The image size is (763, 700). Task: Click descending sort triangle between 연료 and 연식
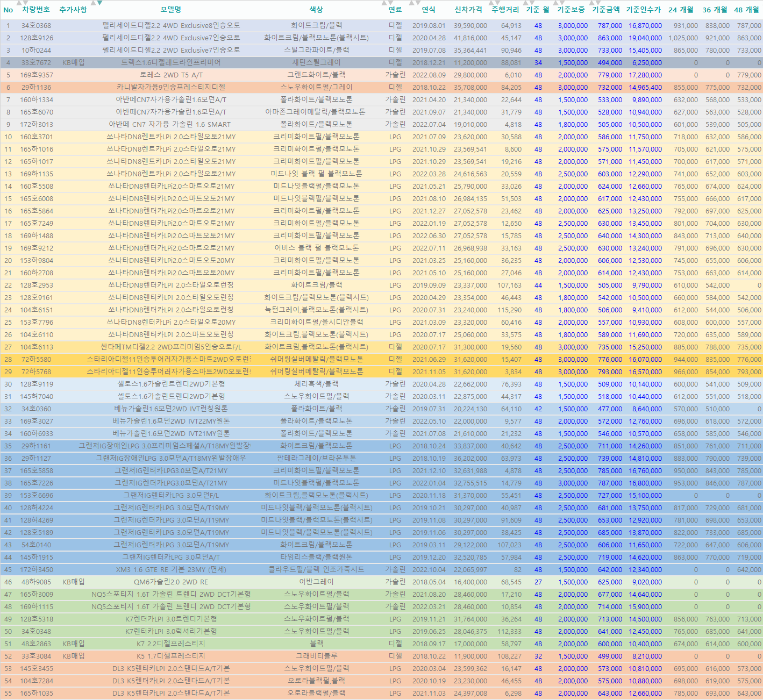click(x=418, y=3)
